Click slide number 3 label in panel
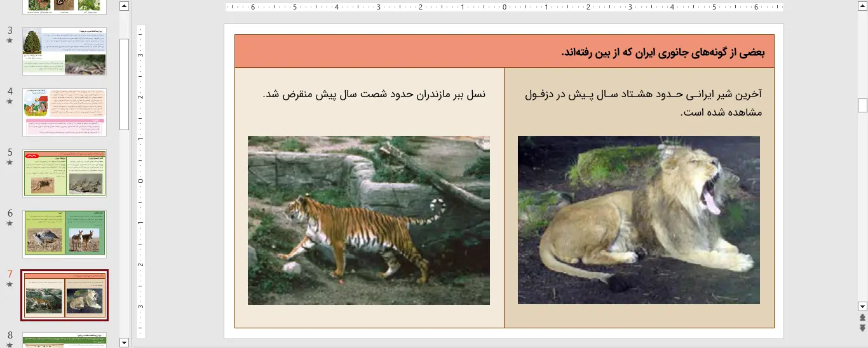Image resolution: width=868 pixels, height=348 pixels. (10, 30)
